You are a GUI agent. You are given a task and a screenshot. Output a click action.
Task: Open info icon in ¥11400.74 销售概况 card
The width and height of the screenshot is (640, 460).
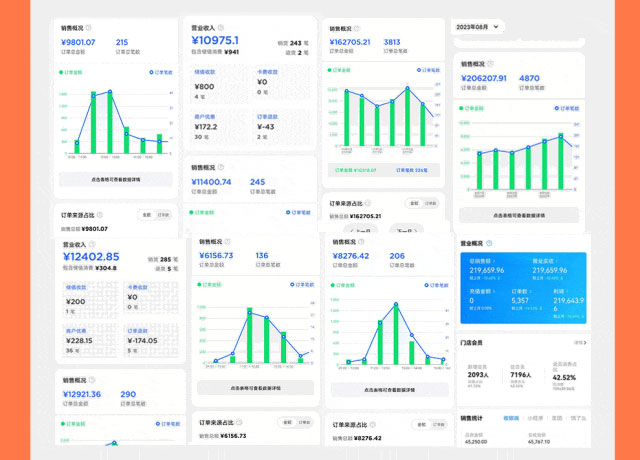222,168
